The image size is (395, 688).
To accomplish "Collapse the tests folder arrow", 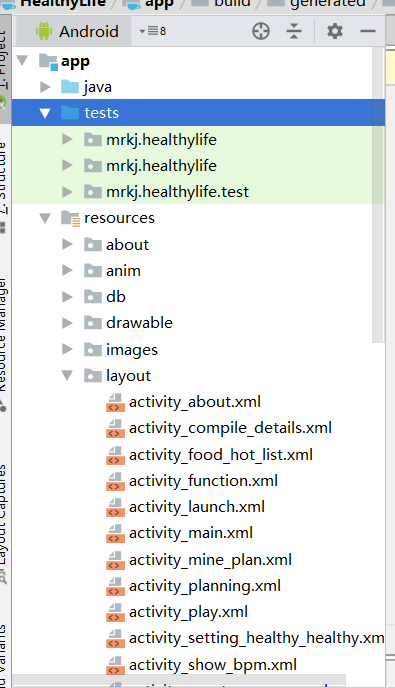I will pos(45,113).
